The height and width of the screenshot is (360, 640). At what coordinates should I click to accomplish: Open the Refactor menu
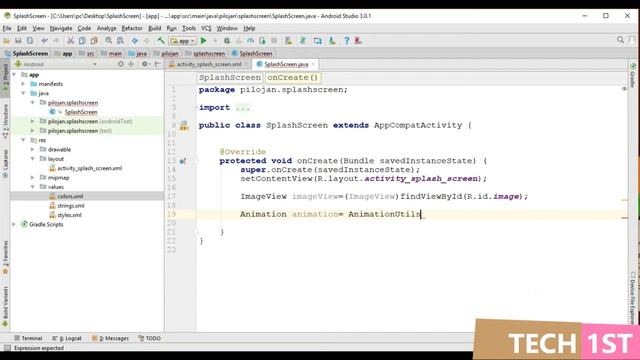pos(132,28)
